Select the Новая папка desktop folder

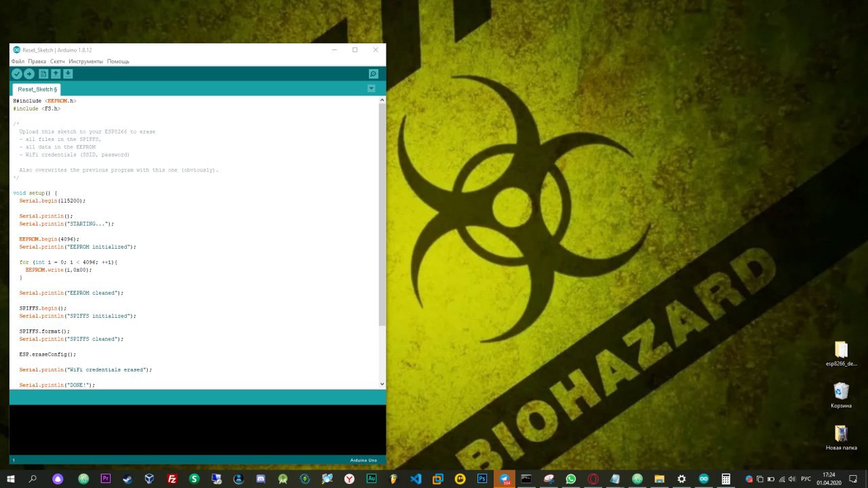click(x=841, y=437)
